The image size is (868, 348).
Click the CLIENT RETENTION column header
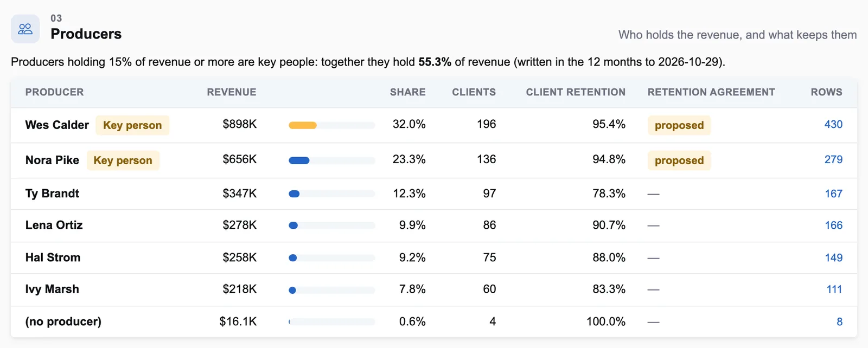click(576, 92)
